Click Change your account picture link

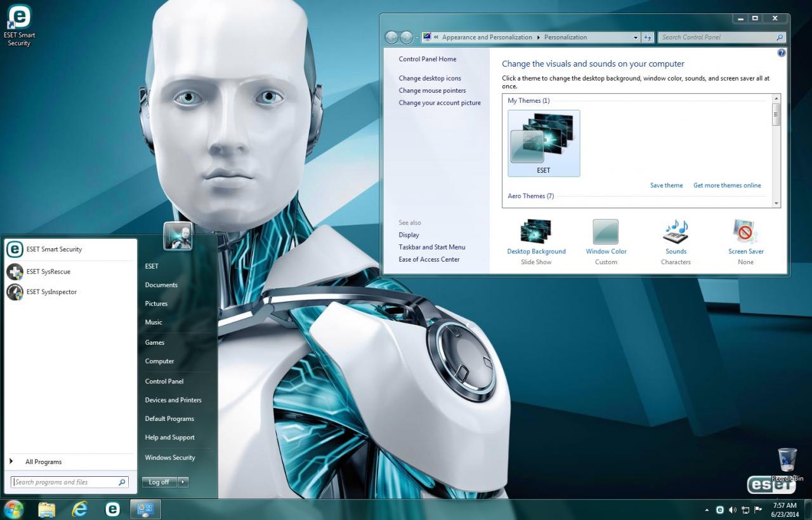point(440,103)
